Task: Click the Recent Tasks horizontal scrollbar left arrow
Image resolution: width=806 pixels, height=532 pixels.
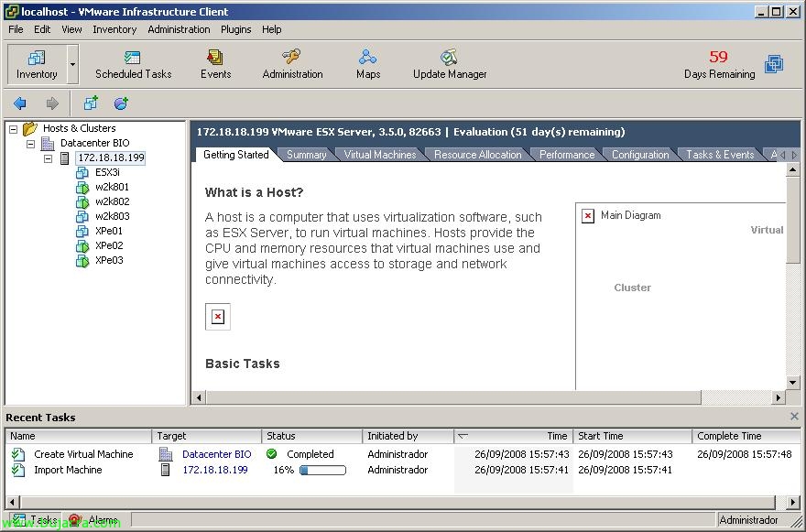Action: (12, 502)
